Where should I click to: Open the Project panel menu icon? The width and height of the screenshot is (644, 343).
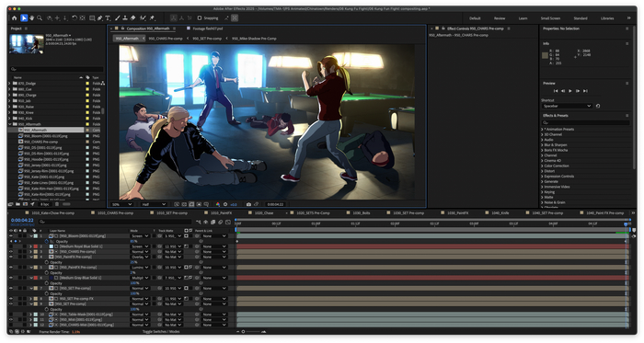point(26,29)
